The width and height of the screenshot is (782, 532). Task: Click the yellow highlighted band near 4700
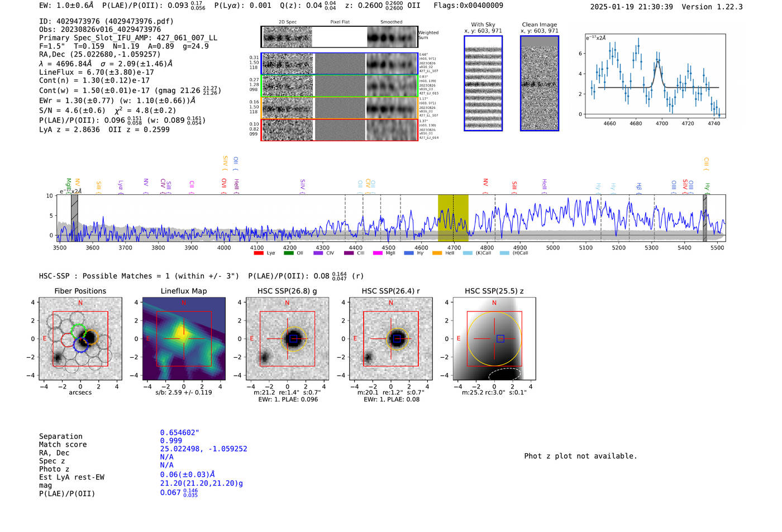(x=453, y=218)
